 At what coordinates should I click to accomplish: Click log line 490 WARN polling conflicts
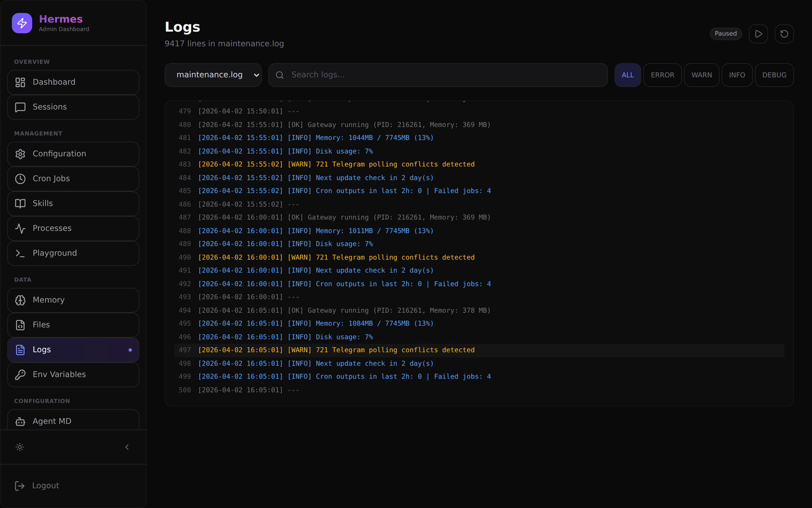pyautogui.click(x=479, y=257)
